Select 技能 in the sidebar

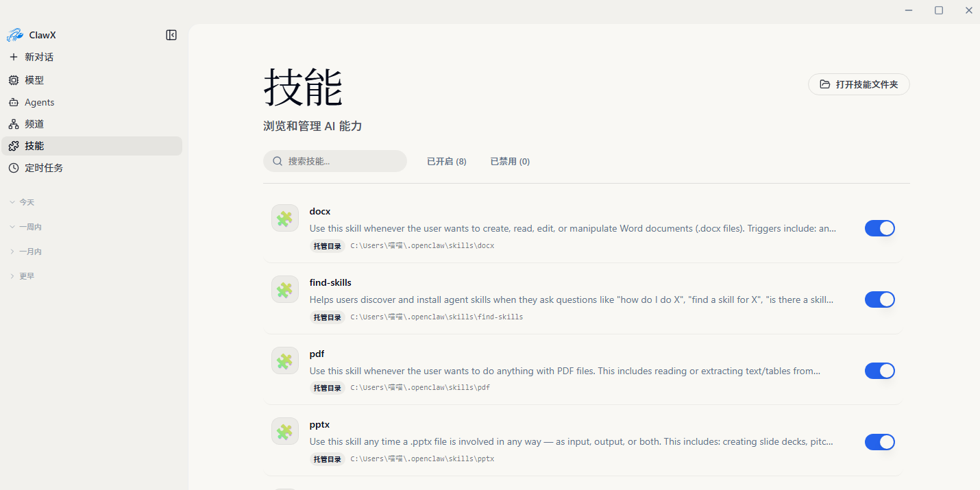[x=92, y=146]
